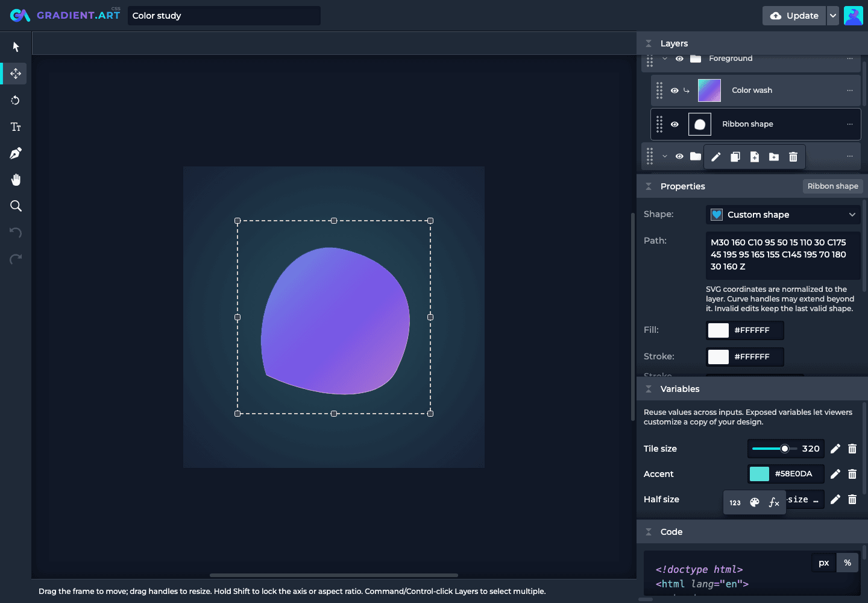Open the Accent color swatch
The height and width of the screenshot is (603, 868).
click(759, 474)
